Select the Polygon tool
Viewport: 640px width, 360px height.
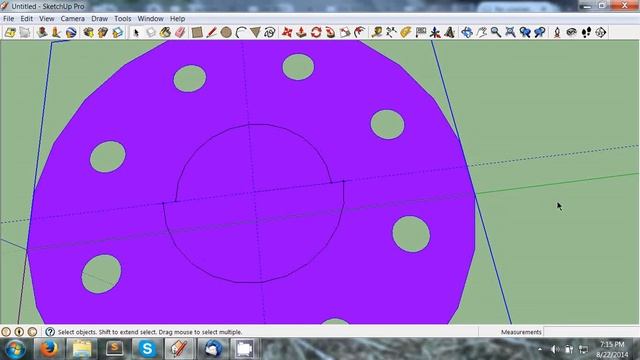point(255,32)
